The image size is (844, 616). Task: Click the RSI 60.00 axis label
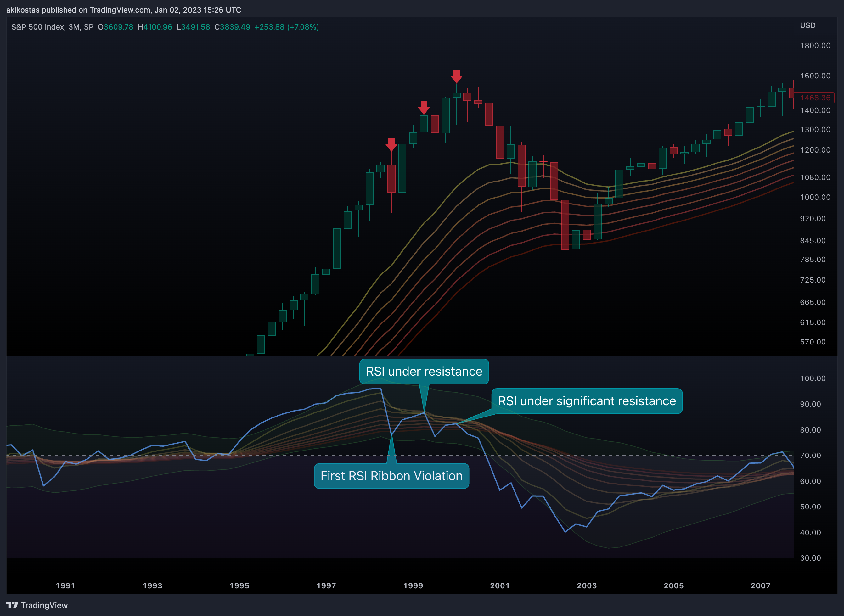810,481
